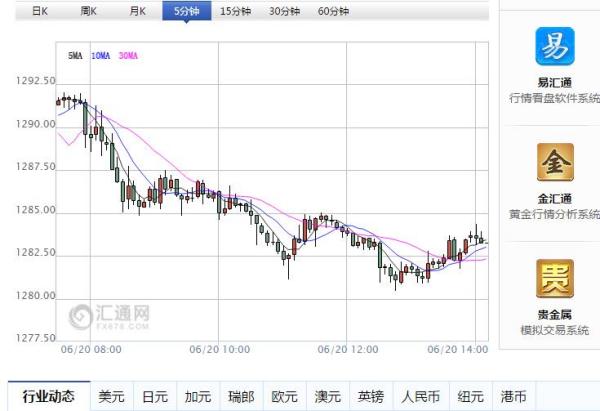This screenshot has height=411, width=600.
Task: Open 模拟交易系统 description link
Action: (555, 330)
